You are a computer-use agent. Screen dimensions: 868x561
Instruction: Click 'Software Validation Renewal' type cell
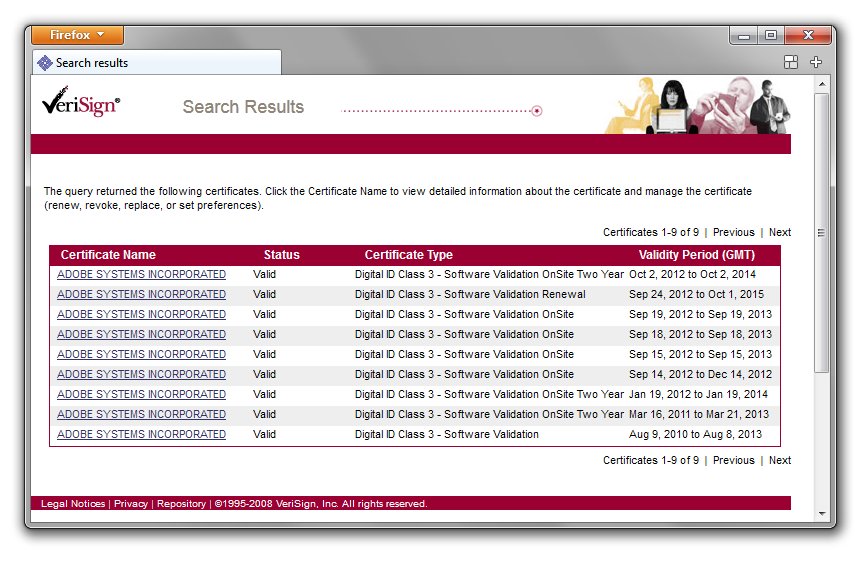[470, 294]
